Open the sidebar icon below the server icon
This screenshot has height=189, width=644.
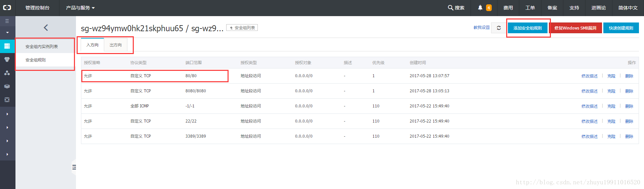[x=7, y=59]
